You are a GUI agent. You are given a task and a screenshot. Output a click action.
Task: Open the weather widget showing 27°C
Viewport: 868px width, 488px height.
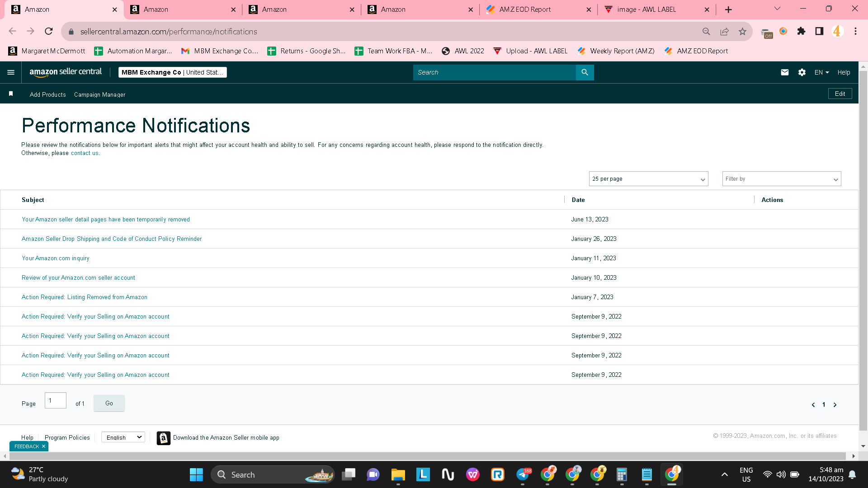(x=40, y=474)
